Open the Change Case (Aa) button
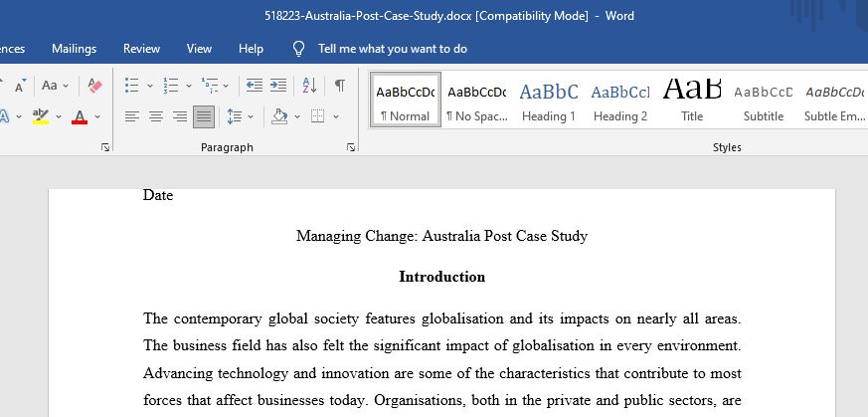The image size is (868, 417). pyautogui.click(x=50, y=86)
